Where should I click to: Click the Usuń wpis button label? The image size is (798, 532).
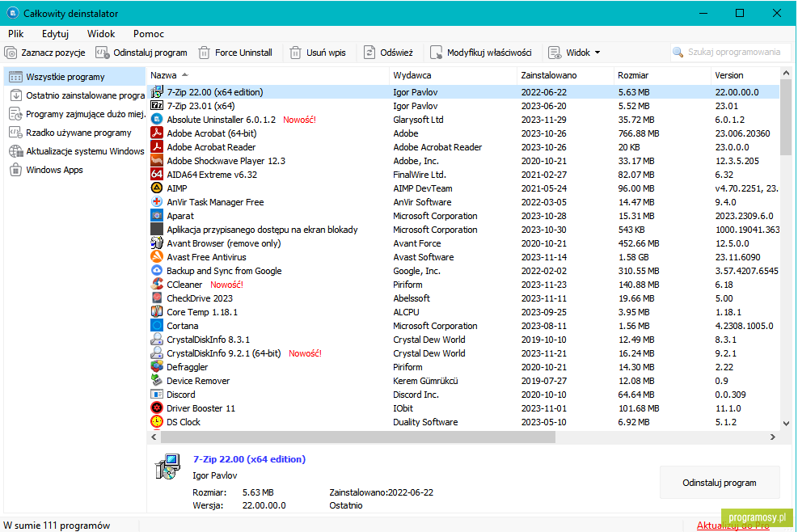(326, 53)
